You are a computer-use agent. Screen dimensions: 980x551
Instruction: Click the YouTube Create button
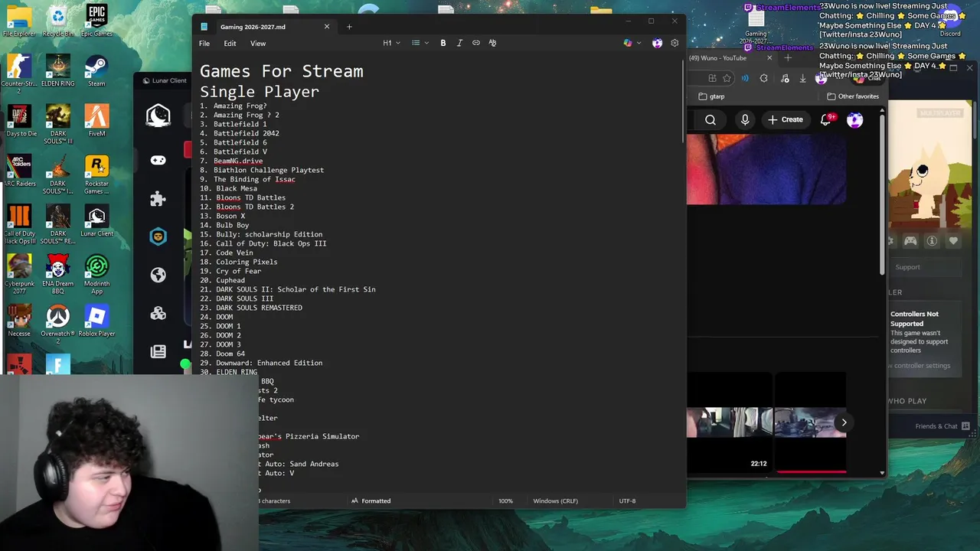[786, 119]
